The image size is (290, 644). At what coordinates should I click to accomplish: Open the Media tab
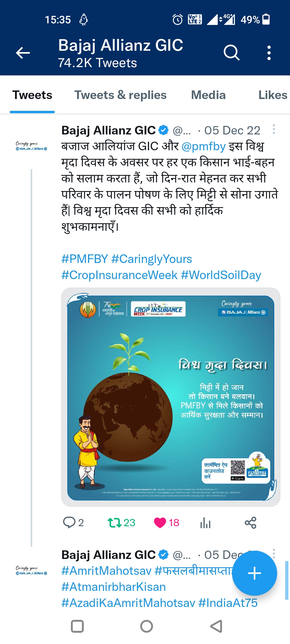208,95
